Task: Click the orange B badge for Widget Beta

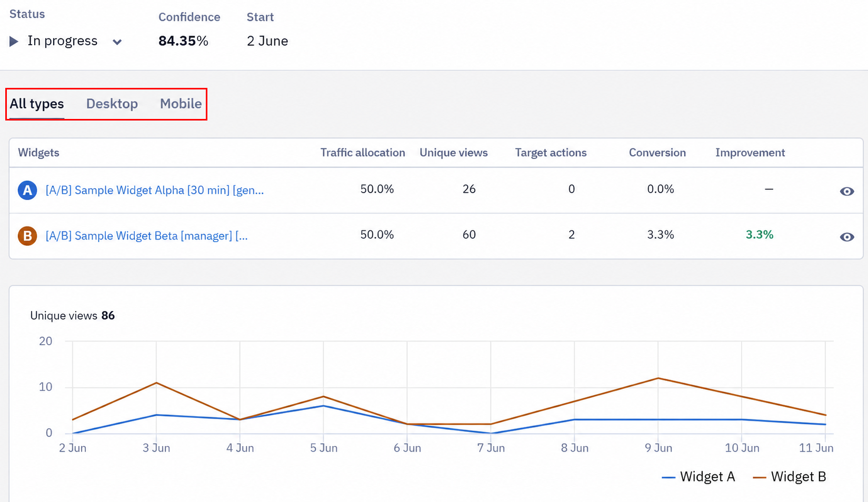Action: 27,236
